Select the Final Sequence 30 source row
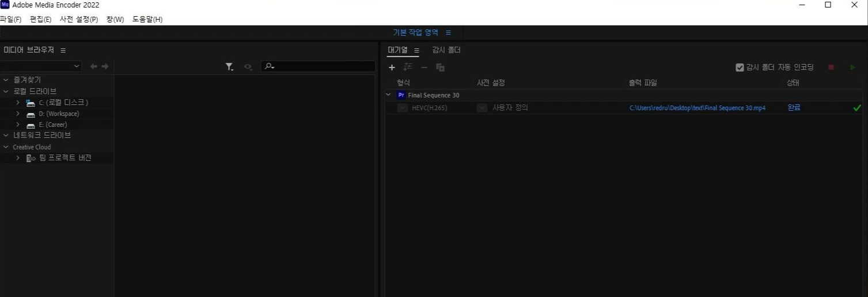The width and height of the screenshot is (868, 297). [x=624, y=95]
